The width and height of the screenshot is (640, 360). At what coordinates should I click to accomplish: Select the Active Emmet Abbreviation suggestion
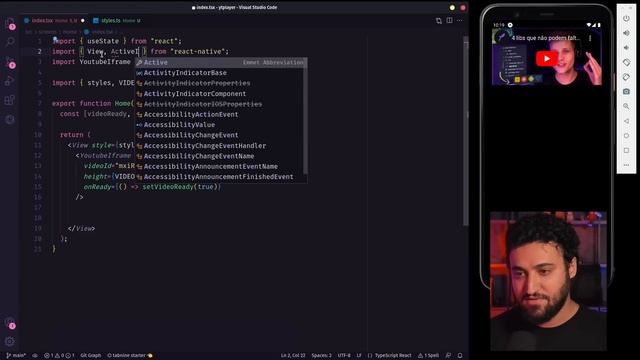tap(221, 62)
